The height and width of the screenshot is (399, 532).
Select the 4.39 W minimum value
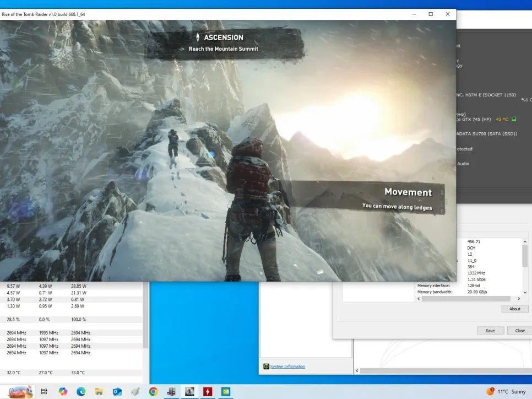pos(46,286)
